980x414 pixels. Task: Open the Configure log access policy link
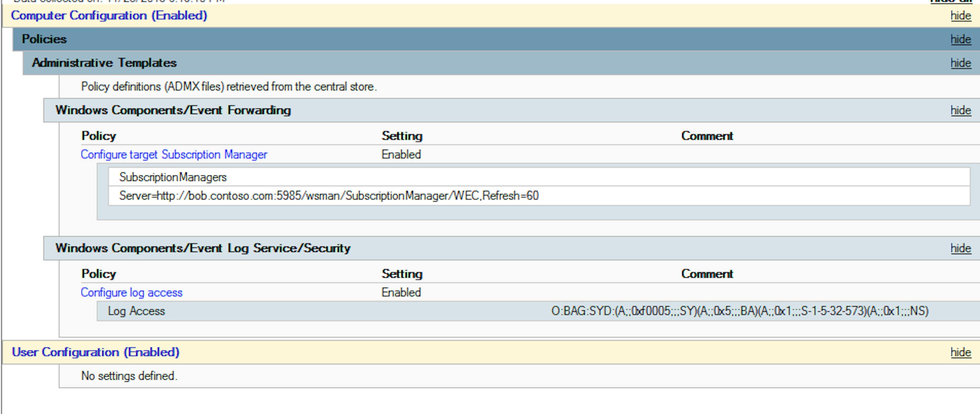point(131,293)
